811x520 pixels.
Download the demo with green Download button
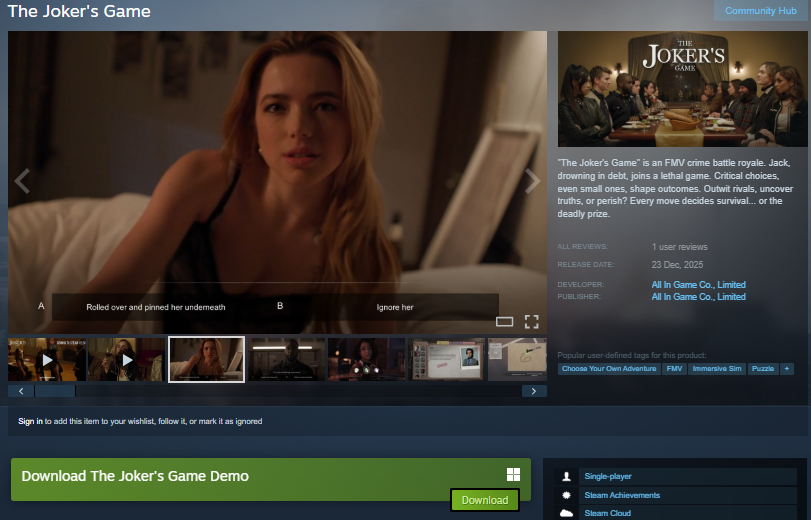pyautogui.click(x=485, y=500)
